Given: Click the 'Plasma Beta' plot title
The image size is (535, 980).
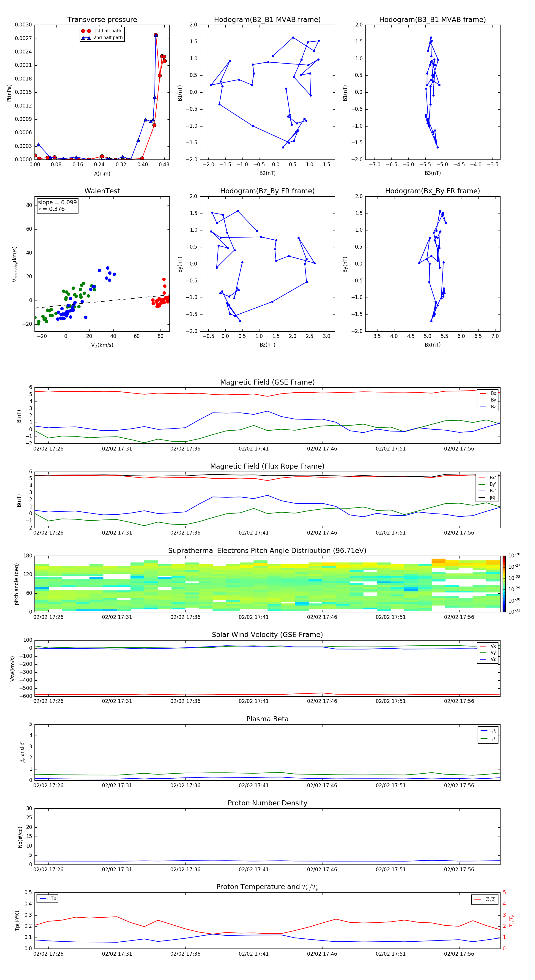Looking at the screenshot, I should (267, 719).
